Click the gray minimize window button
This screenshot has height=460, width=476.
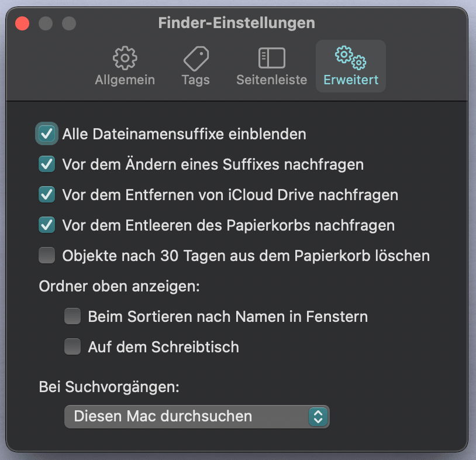tap(46, 23)
